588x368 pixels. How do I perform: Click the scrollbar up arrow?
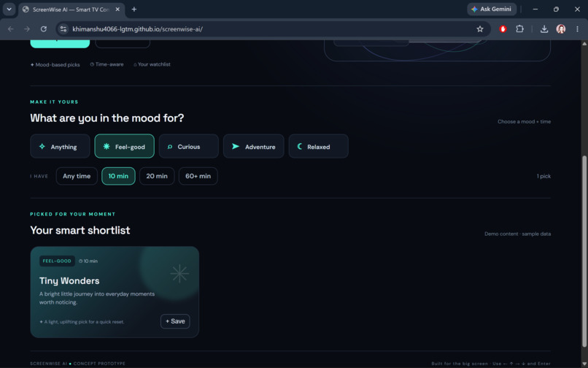click(x=584, y=44)
